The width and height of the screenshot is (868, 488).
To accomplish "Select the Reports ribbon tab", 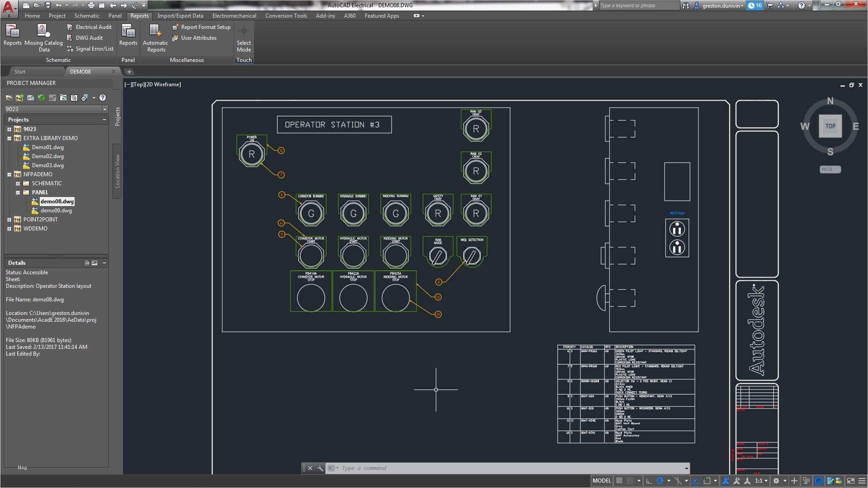I will [139, 16].
